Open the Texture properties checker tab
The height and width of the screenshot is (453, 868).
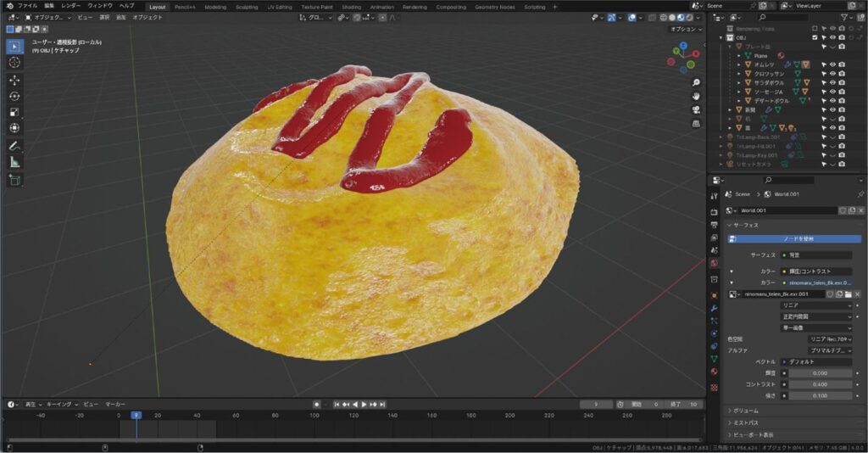(714, 388)
